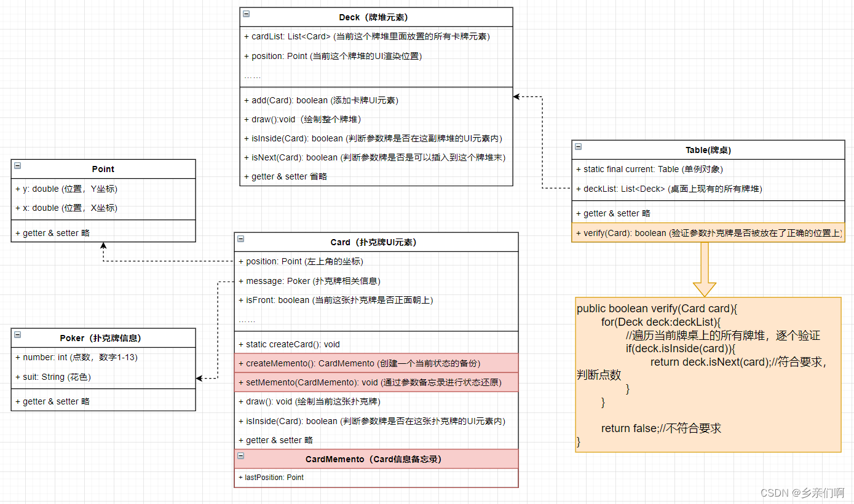Select Deck's getter & setter 省略 row

[x=376, y=176]
